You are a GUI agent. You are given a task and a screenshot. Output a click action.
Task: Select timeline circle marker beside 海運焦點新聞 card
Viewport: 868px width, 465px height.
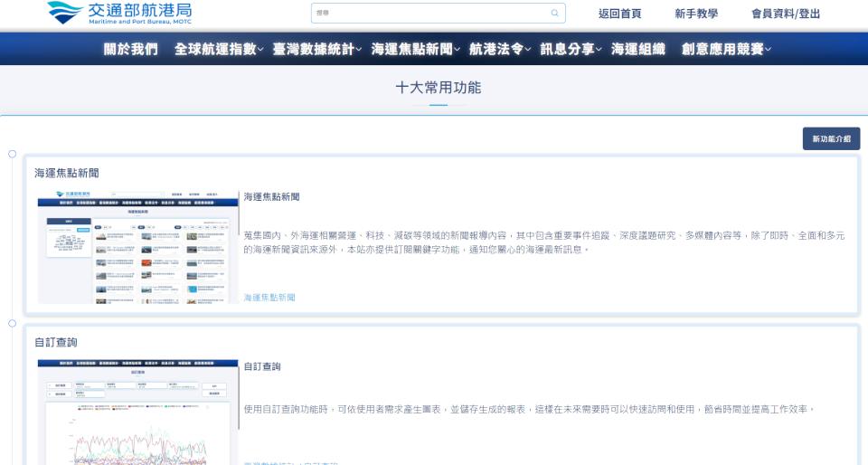(12, 154)
